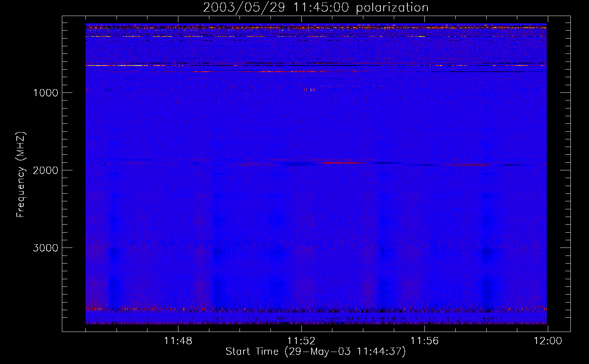Click the 11:48 time tick label
Image resolution: width=589 pixels, height=364 pixels.
[x=178, y=341]
